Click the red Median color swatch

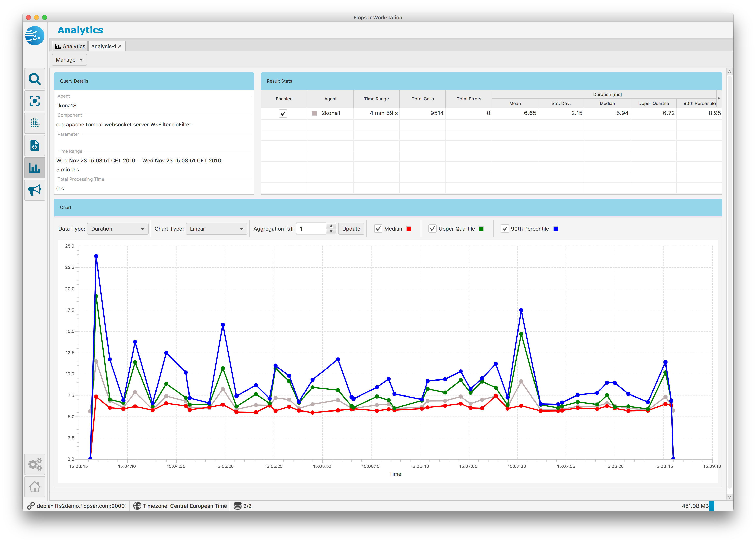[x=409, y=229]
